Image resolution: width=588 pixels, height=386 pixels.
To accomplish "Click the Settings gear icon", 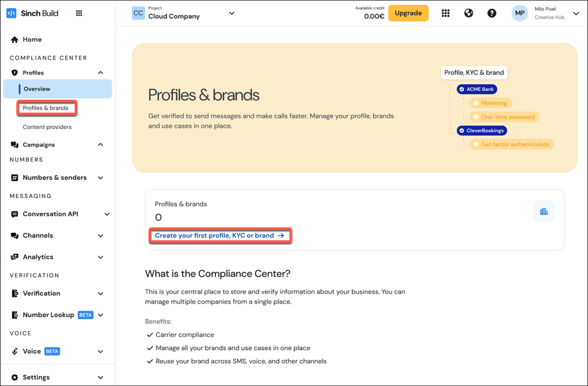I will pyautogui.click(x=15, y=377).
